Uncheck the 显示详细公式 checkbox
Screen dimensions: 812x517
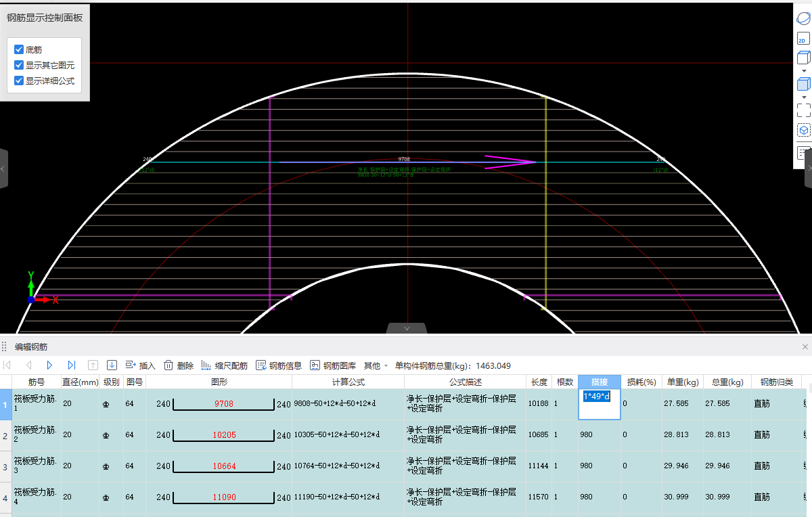19,81
